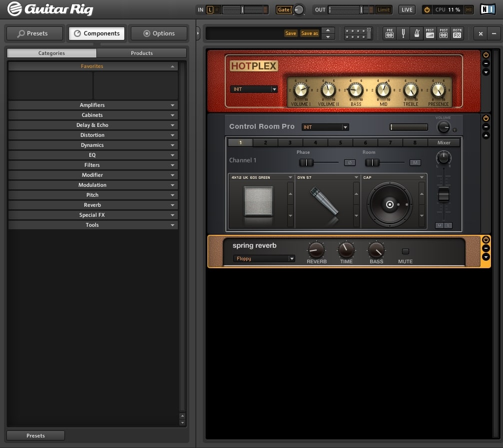
Task: Click the 4x12 UK cabinet image
Action: coord(259,201)
